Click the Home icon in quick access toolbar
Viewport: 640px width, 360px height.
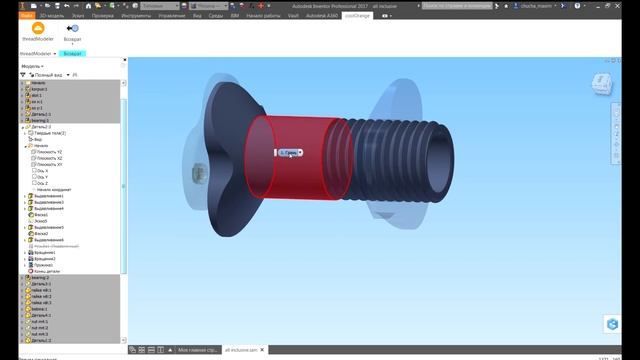[x=88, y=6]
